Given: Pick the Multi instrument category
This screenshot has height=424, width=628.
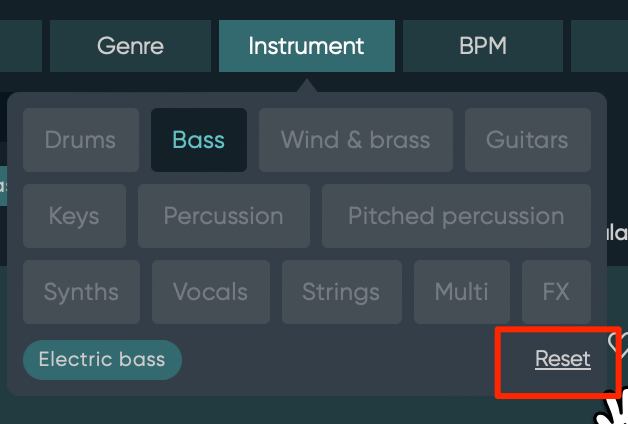Looking at the screenshot, I should 462,292.
